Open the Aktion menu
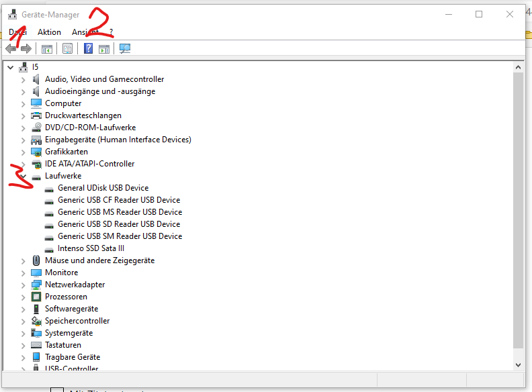The image size is (532, 392). 49,32
